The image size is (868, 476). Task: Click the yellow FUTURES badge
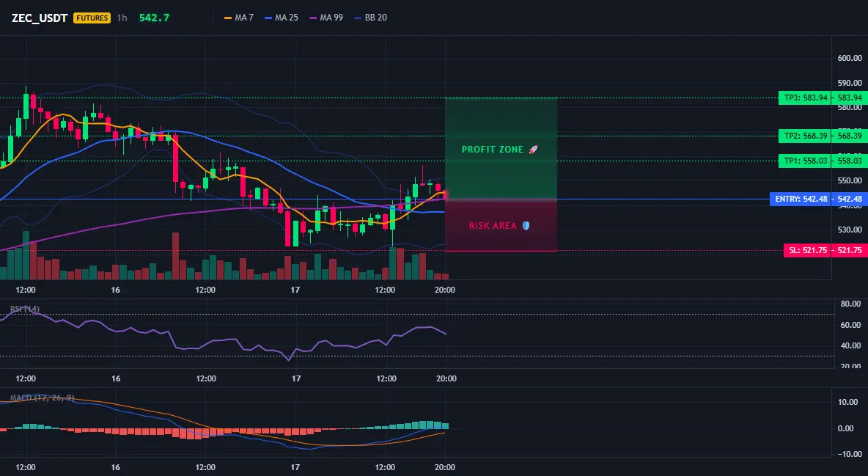tap(92, 18)
